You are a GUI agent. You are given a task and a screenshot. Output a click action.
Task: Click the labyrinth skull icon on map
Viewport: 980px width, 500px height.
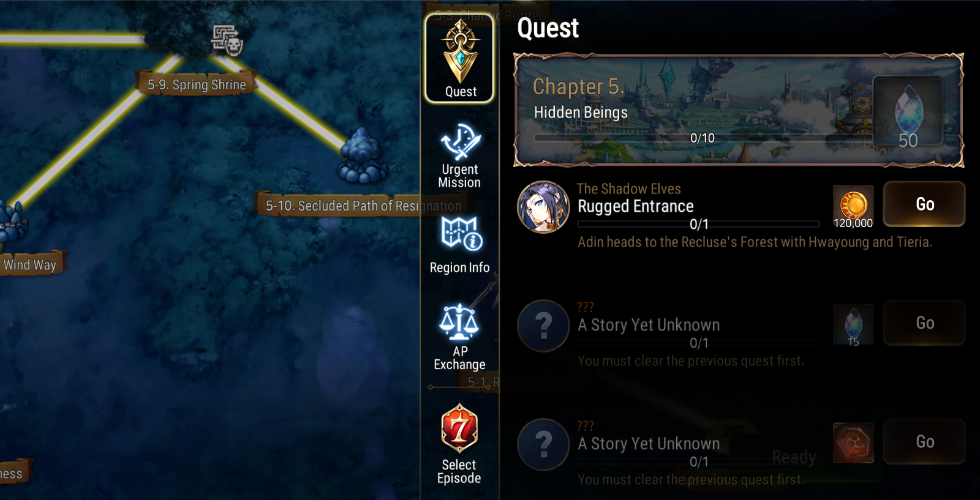(227, 40)
